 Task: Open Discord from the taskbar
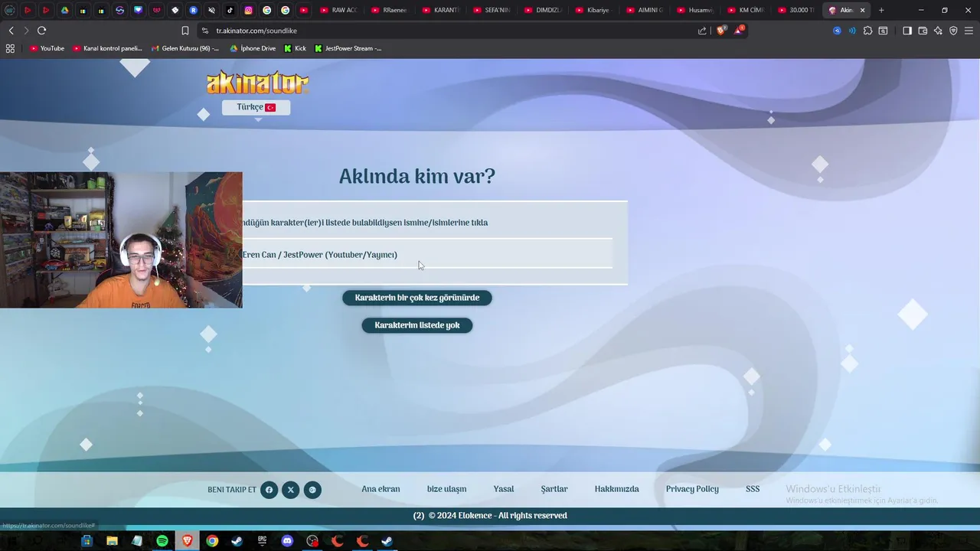coord(287,541)
